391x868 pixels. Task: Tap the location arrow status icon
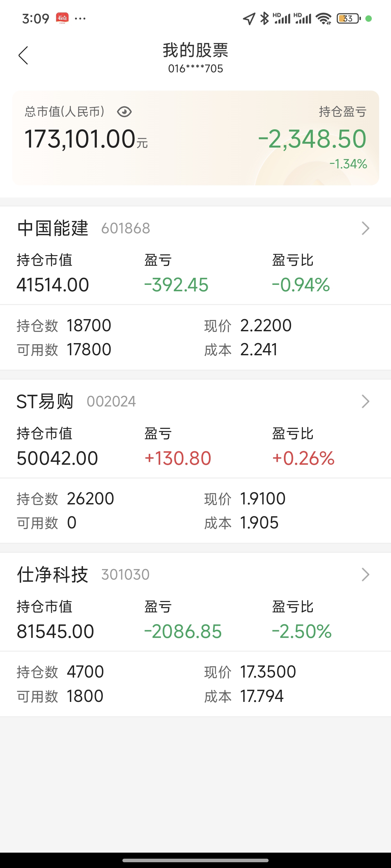point(249,19)
